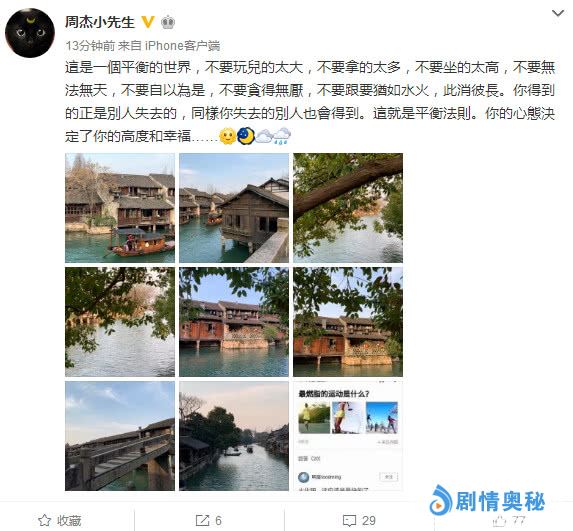573x531 pixels.
Task: Click the crown membership icon
Action: pyautogui.click(x=168, y=22)
